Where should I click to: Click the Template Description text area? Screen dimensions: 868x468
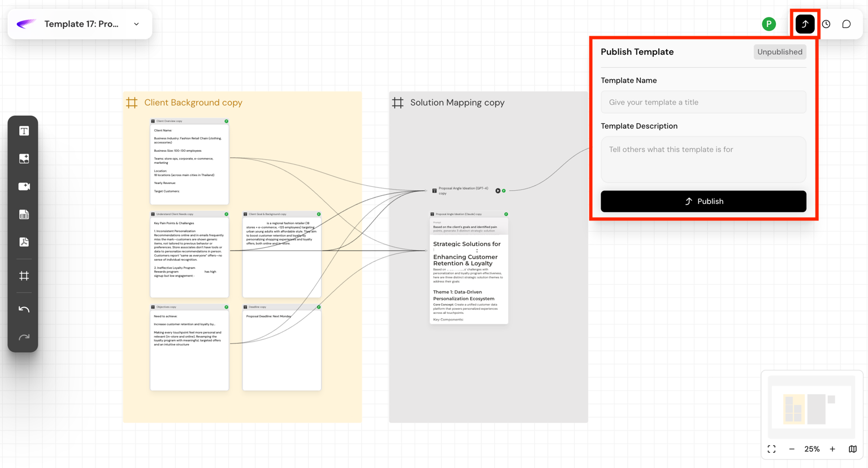point(703,159)
